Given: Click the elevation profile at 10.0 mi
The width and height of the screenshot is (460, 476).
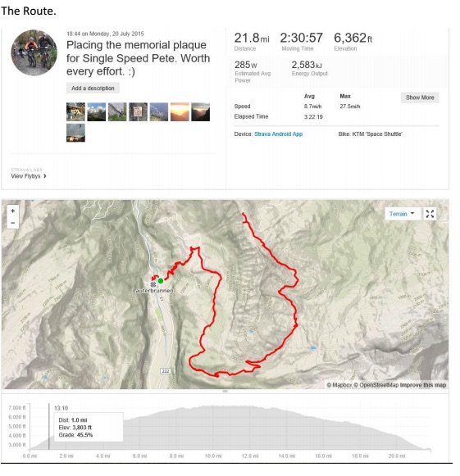Looking at the screenshot, I should [213, 428].
